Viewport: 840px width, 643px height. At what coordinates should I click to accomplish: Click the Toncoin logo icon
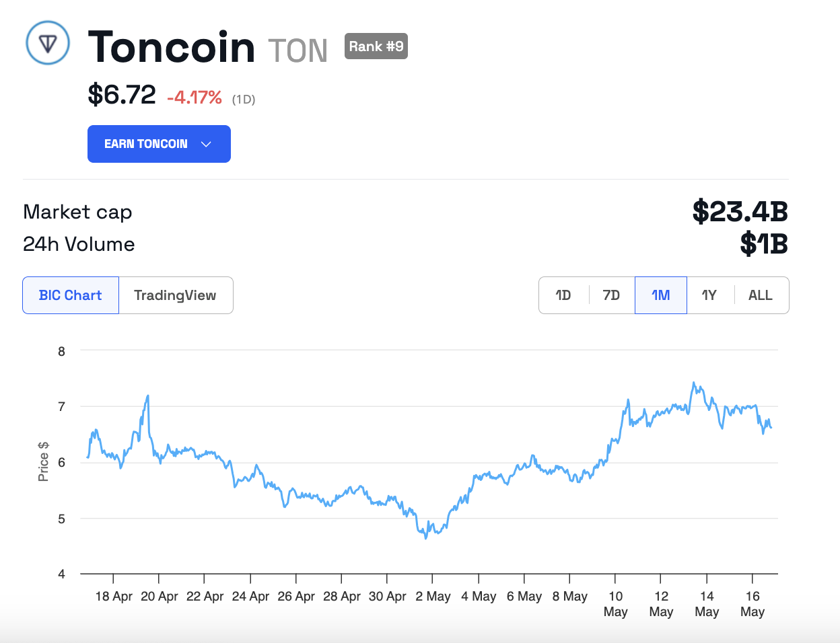pos(48,43)
